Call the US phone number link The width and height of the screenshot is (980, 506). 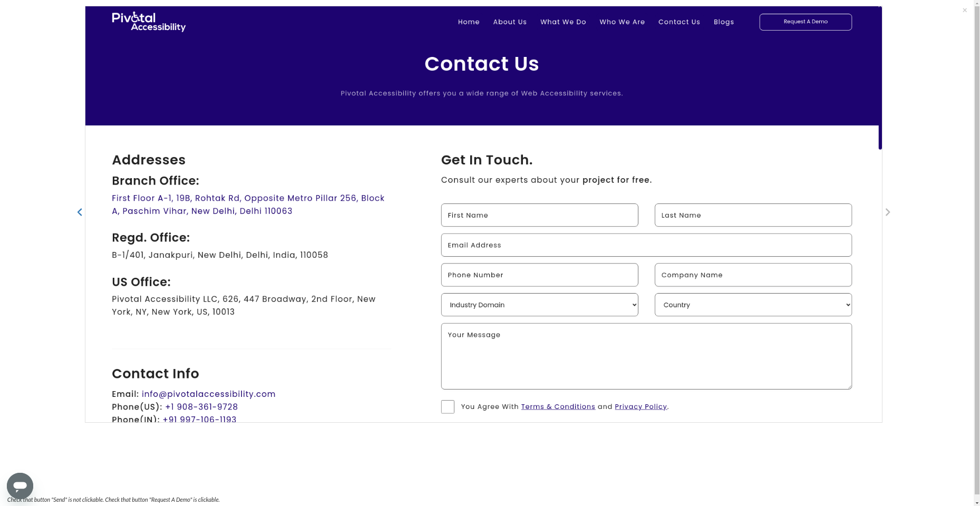[x=201, y=407]
